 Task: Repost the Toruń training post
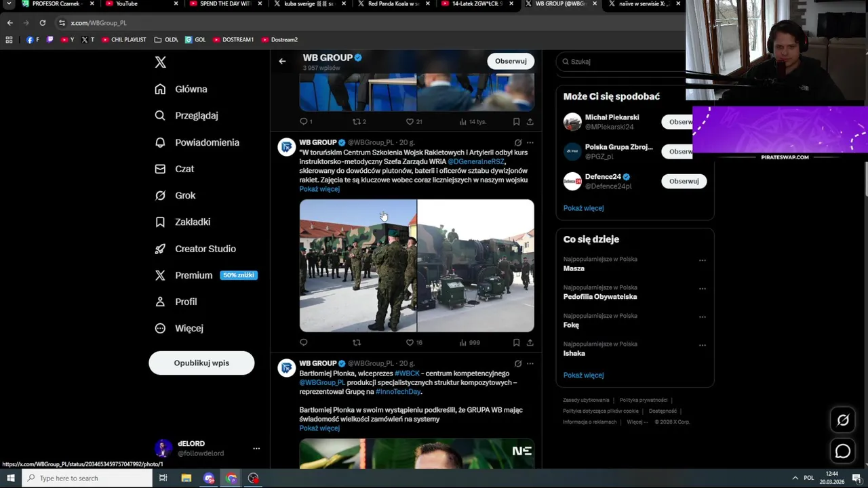pyautogui.click(x=357, y=342)
